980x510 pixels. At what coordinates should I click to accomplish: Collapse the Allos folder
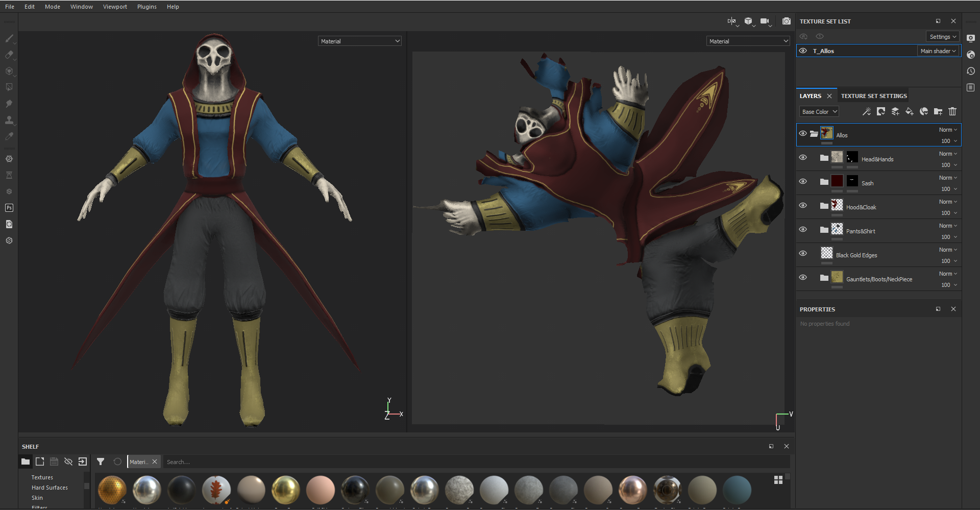[814, 134]
